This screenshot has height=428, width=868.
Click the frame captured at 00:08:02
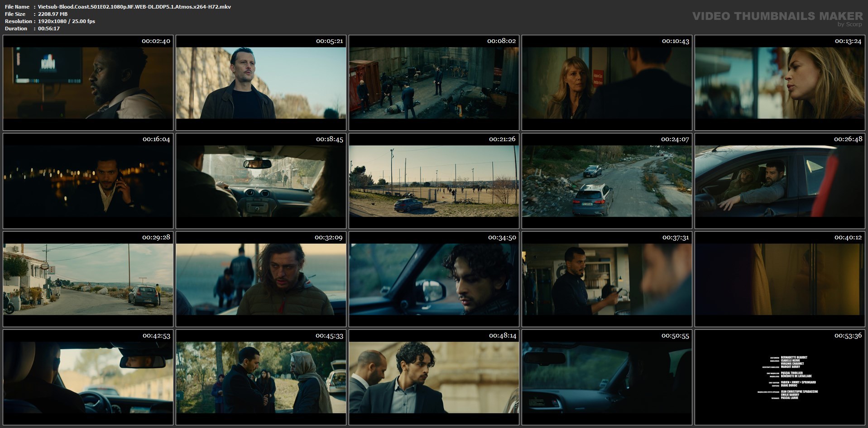(434, 83)
